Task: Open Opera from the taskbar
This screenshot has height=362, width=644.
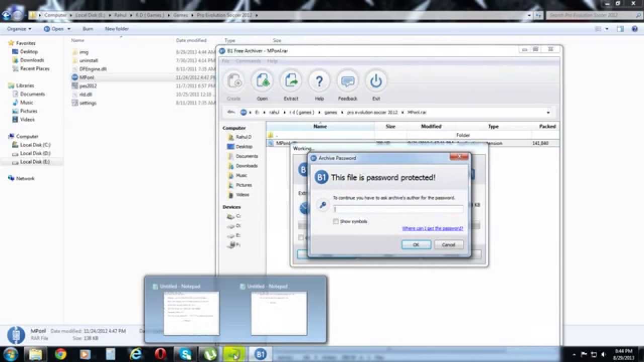Action: pos(160,354)
